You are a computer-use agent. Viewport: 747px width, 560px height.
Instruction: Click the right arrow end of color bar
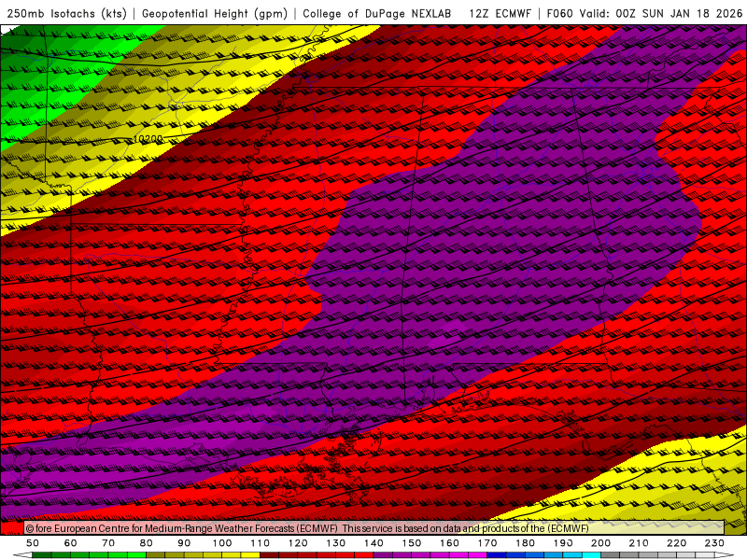pyautogui.click(x=725, y=554)
